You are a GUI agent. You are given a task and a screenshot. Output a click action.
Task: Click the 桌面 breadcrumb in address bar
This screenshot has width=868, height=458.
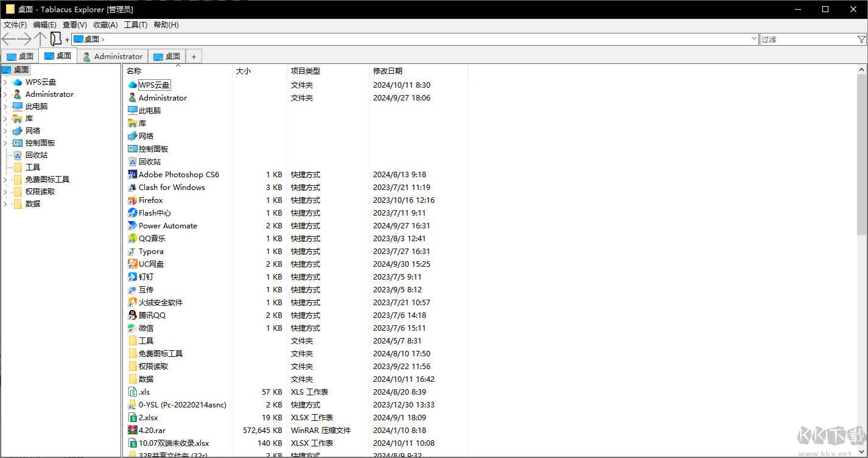point(91,39)
